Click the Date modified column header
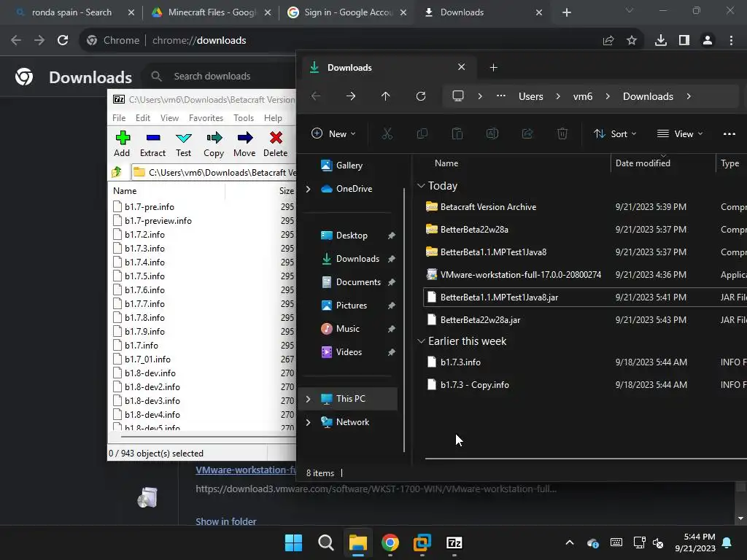Image resolution: width=747 pixels, height=560 pixels. click(x=662, y=163)
